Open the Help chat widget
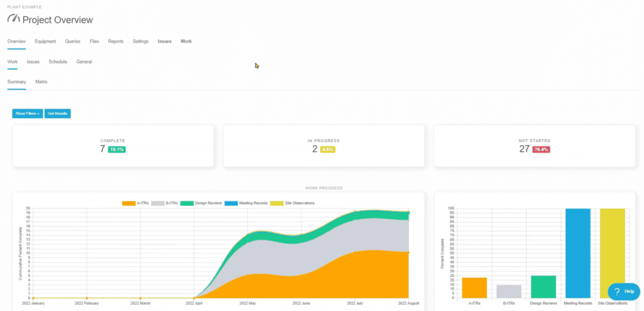 [623, 292]
